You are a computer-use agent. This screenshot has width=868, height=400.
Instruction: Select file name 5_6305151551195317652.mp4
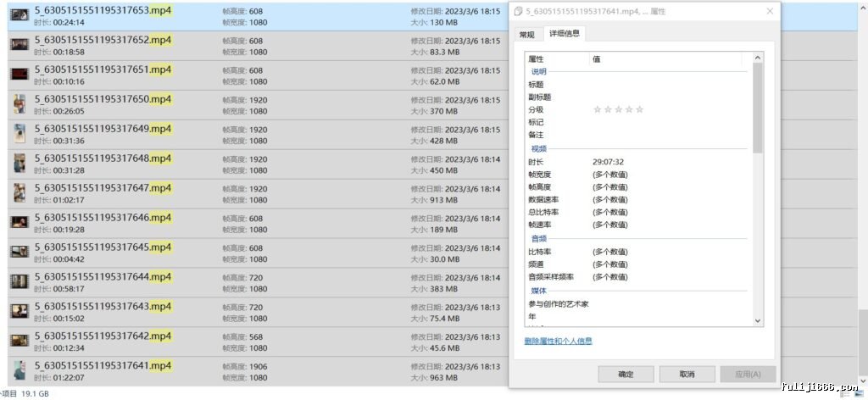(103, 40)
